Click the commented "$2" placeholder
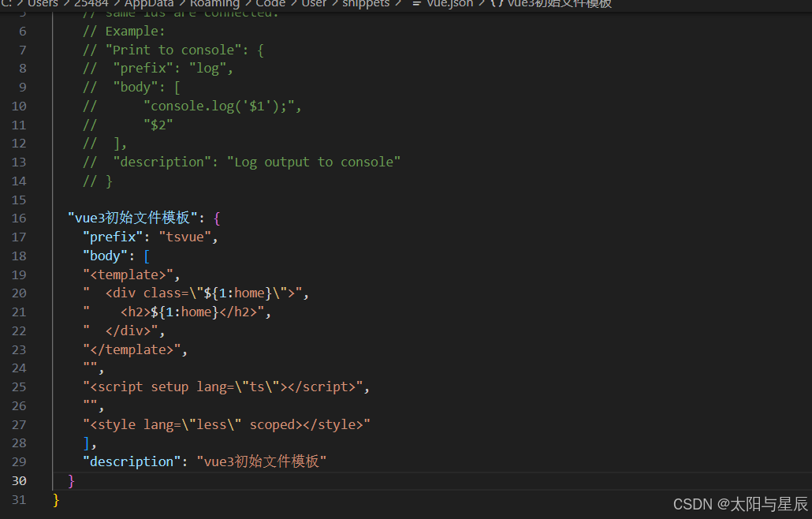Viewport: 812px width, 519px height. 158,125
